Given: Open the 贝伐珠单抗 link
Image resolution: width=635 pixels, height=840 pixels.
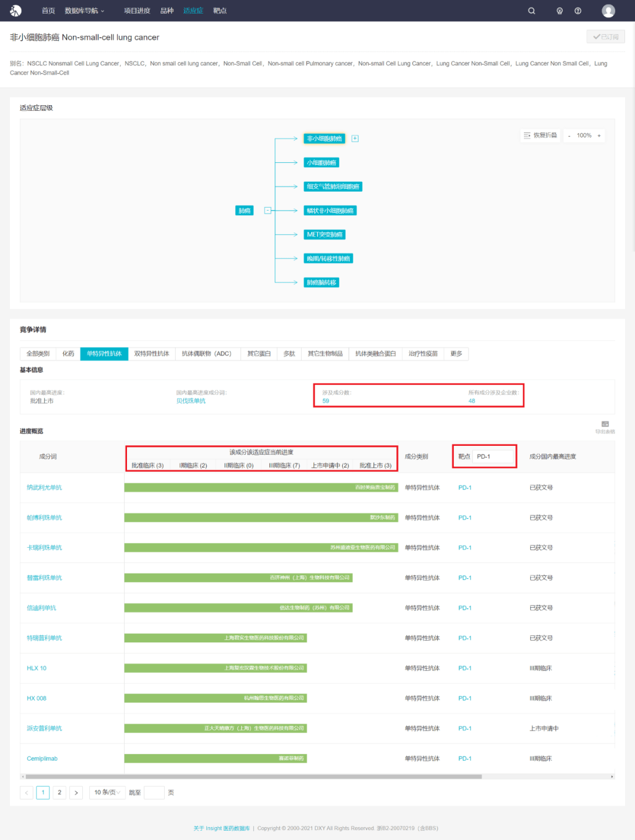Looking at the screenshot, I should [x=191, y=401].
